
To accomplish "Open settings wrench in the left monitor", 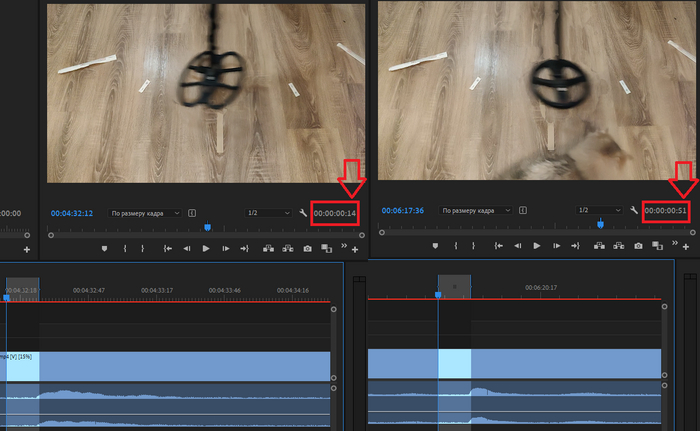I will (x=303, y=213).
